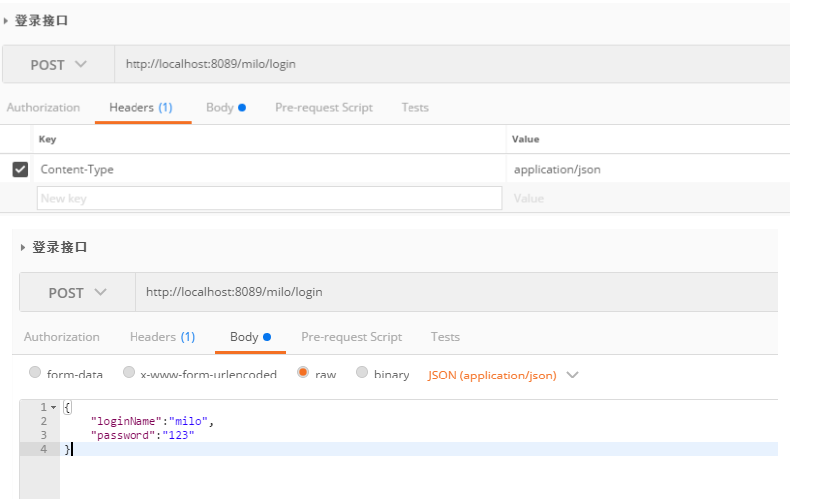Open the lower POST method dropdown

click(77, 292)
